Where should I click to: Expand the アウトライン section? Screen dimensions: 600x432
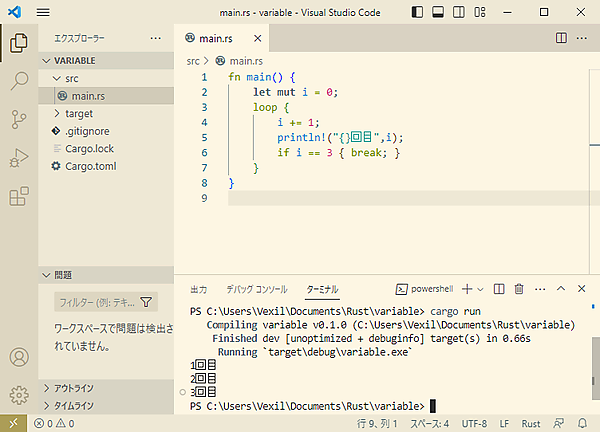tap(74, 389)
